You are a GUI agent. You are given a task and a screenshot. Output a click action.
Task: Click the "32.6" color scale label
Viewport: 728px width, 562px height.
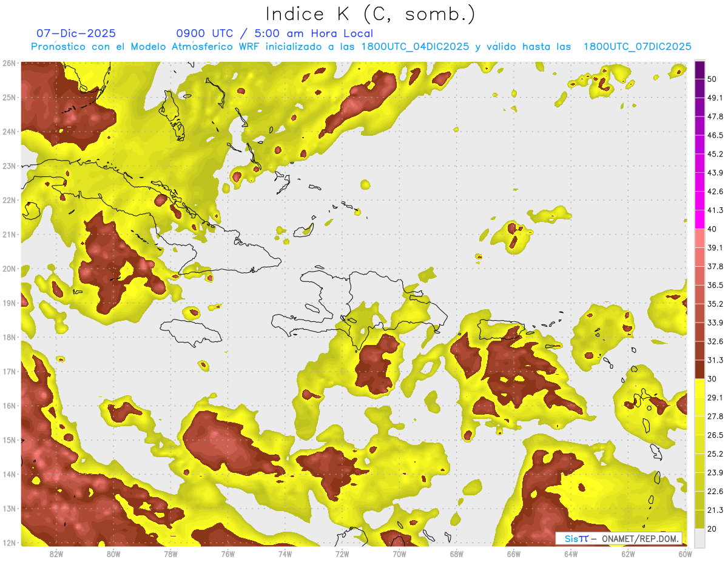715,341
